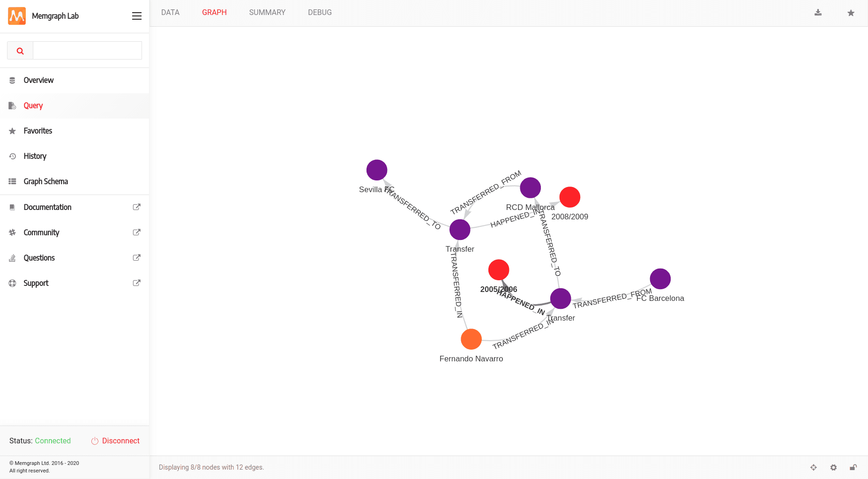Click the download results icon
The width and height of the screenshot is (868, 479).
tap(818, 13)
